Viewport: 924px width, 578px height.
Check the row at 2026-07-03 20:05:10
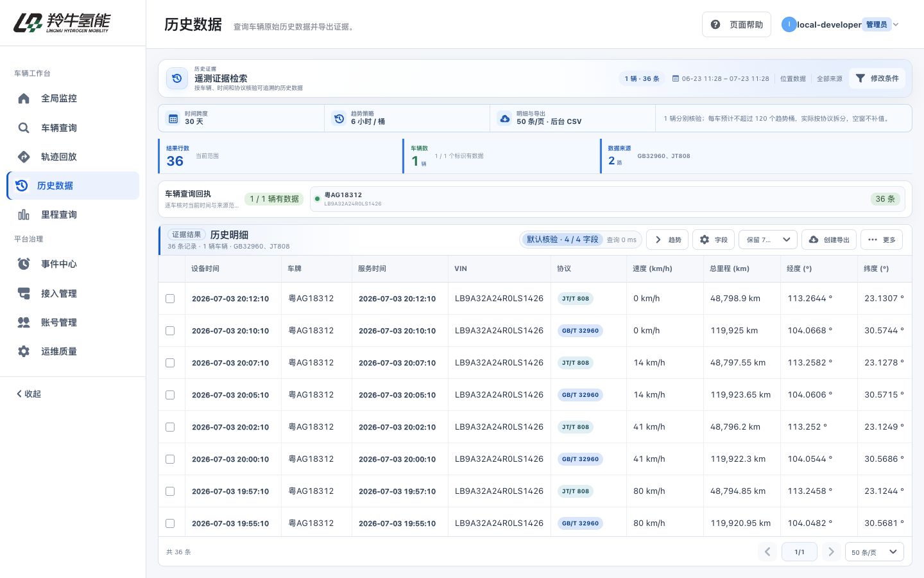tap(170, 395)
